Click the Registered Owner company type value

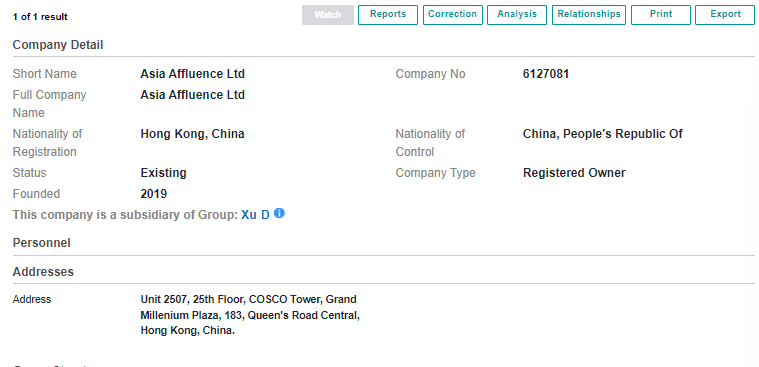tap(574, 173)
